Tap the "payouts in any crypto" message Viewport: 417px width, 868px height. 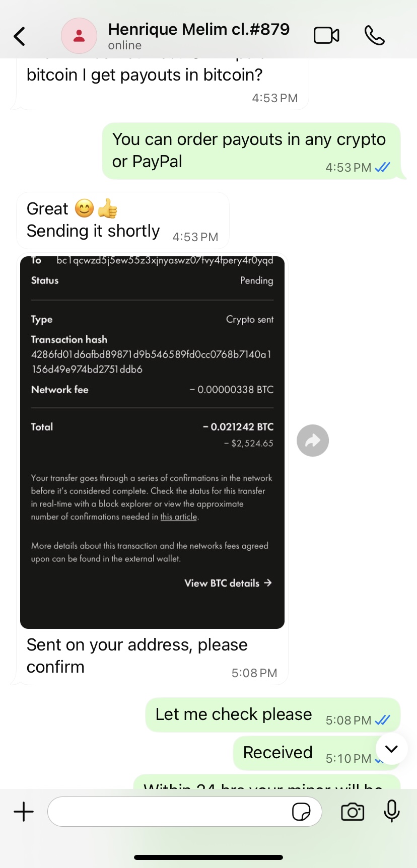tap(249, 151)
